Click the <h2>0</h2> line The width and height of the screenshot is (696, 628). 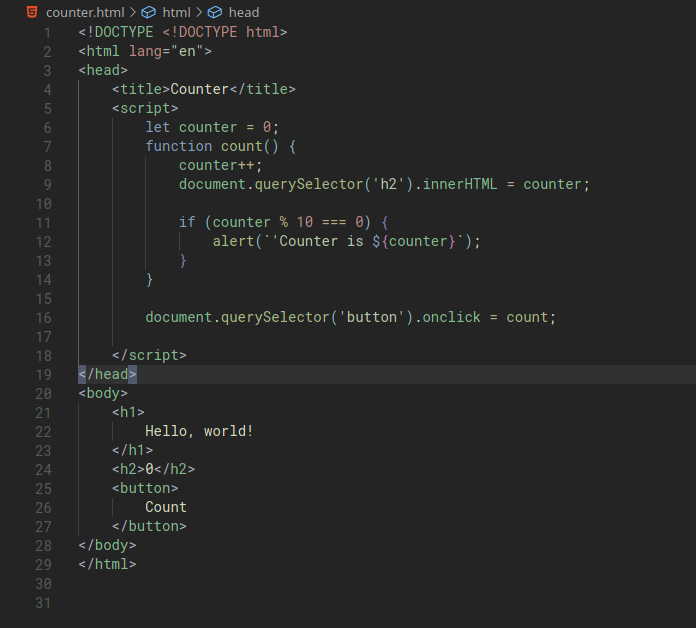pos(153,470)
